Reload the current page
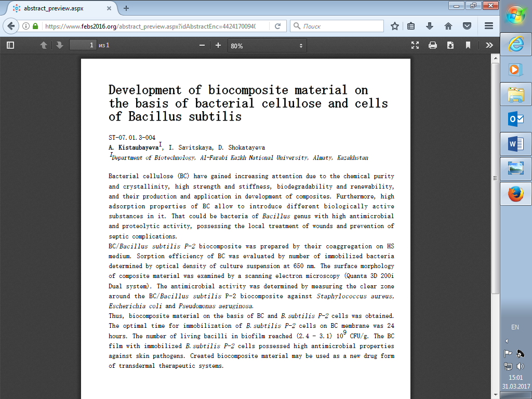 pos(278,26)
